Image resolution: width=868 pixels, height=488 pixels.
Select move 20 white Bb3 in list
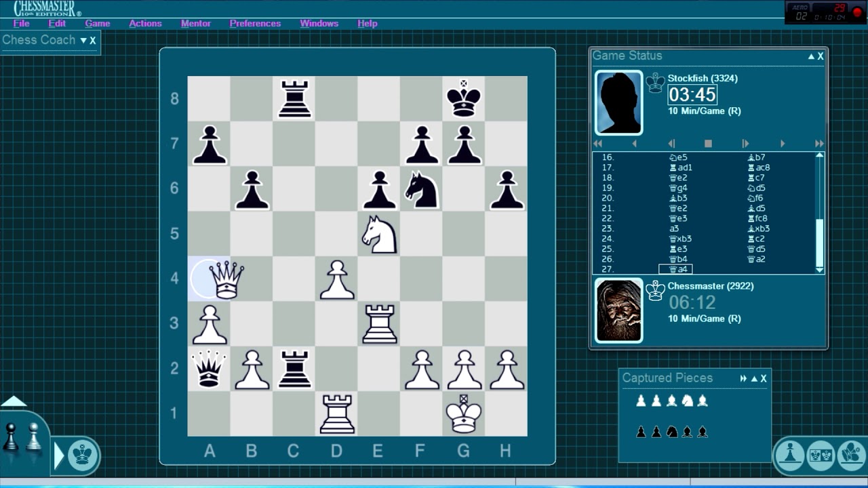pyautogui.click(x=678, y=198)
